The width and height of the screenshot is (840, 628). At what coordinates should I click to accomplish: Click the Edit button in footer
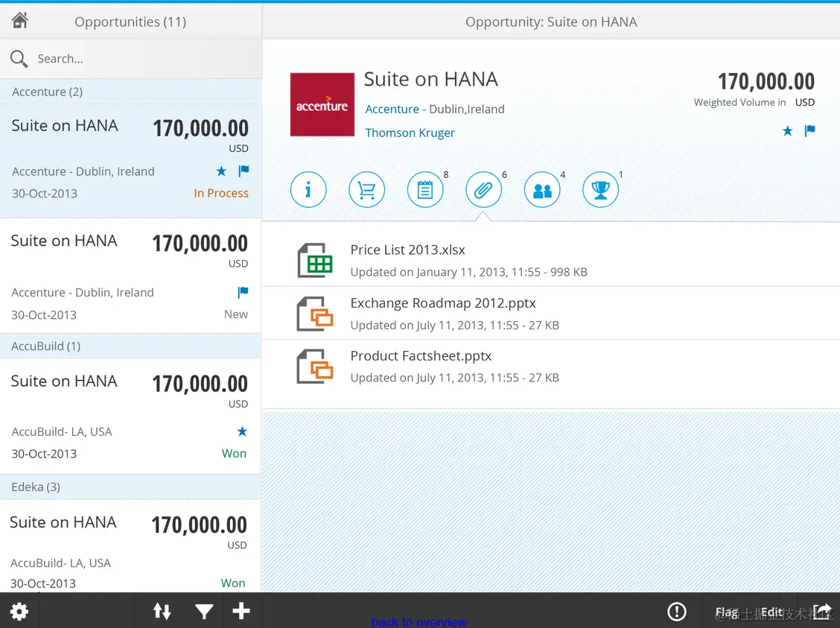[771, 612]
